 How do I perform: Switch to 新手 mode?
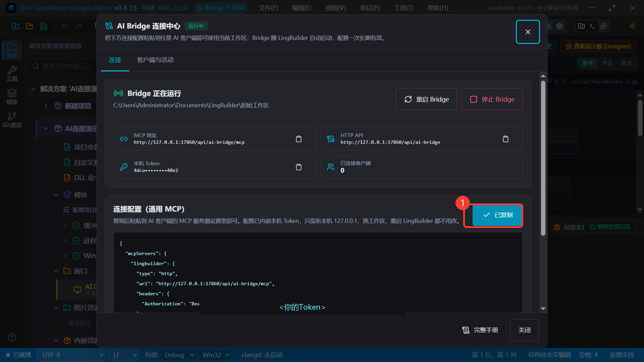click(x=588, y=63)
